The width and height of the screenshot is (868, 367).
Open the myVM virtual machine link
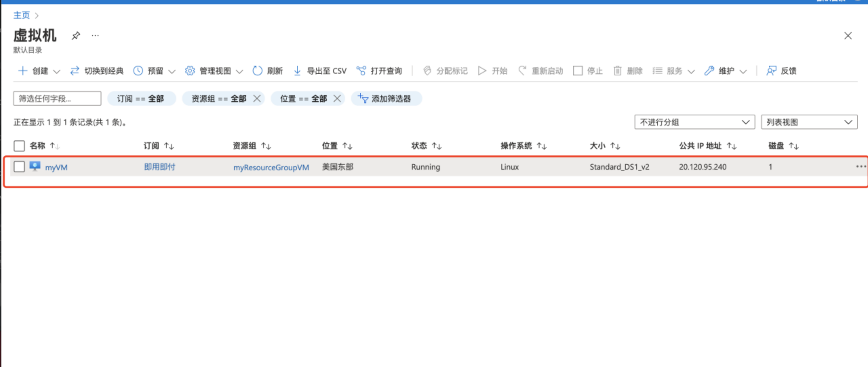(x=56, y=167)
